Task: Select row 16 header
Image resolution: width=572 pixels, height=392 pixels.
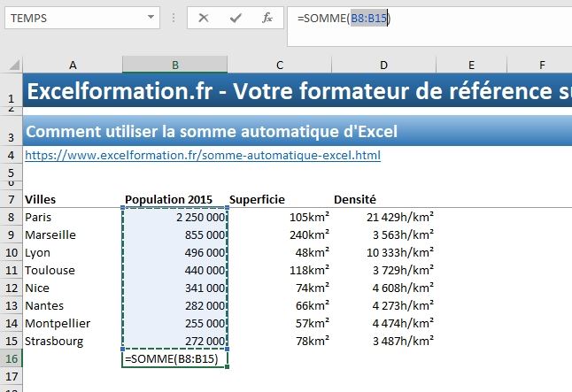Action: coord(11,358)
